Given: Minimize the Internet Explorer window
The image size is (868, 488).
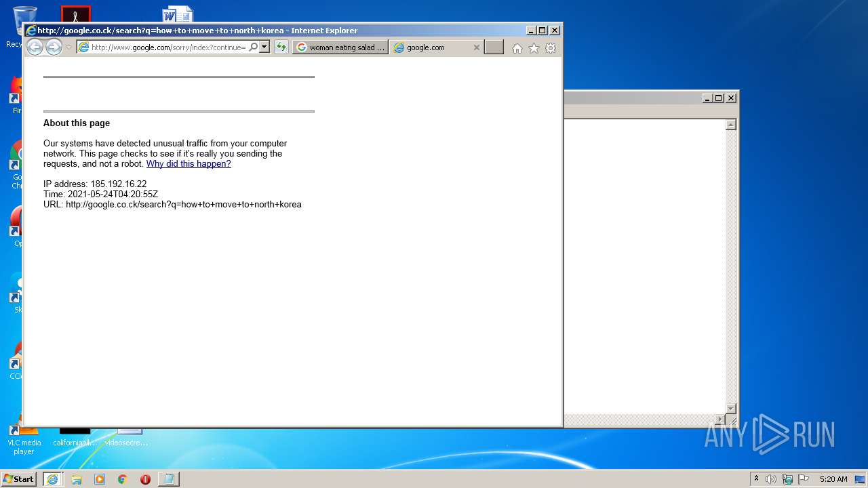Looking at the screenshot, I should tap(531, 30).
